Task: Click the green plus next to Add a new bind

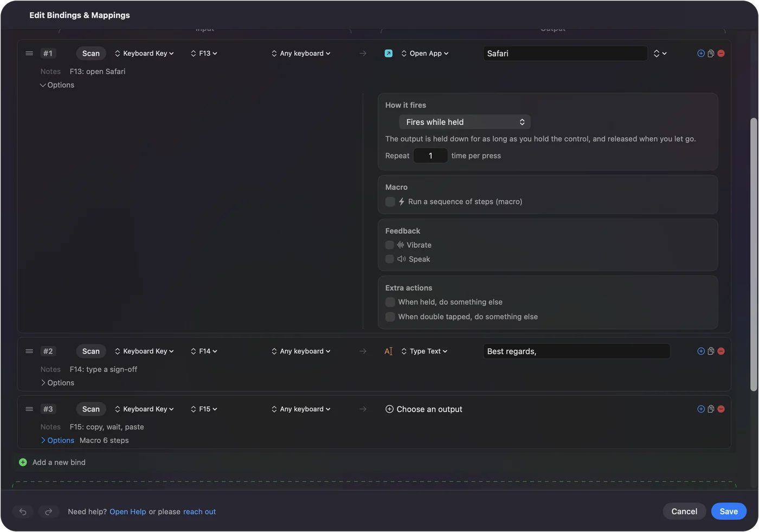Action: pyautogui.click(x=23, y=462)
